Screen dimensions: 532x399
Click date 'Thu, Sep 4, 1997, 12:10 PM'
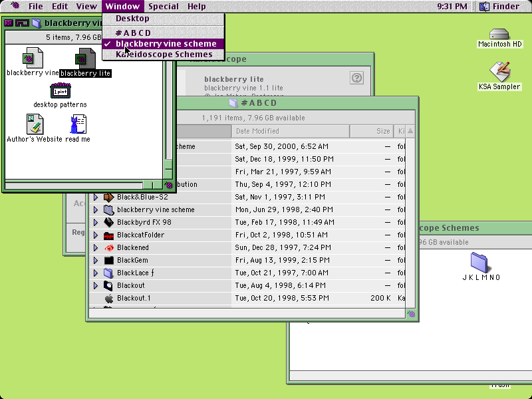[283, 185]
